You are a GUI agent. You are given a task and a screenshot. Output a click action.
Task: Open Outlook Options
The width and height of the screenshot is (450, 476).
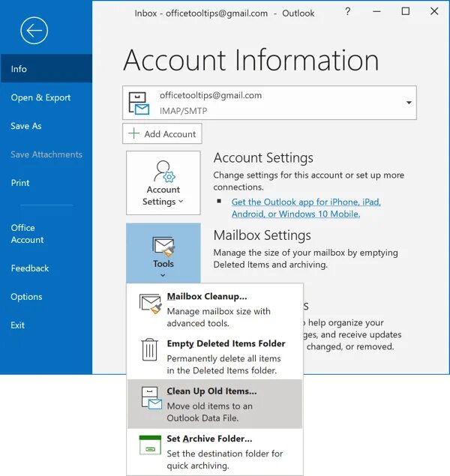pos(26,297)
